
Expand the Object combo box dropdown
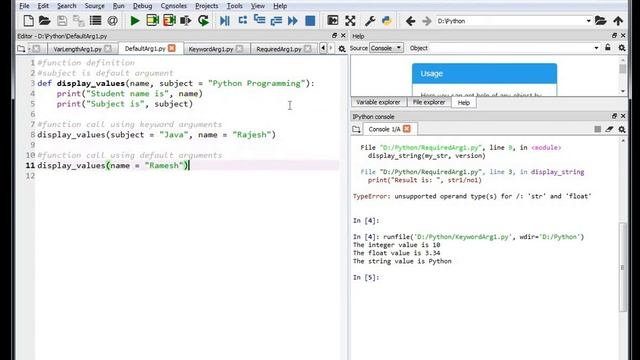(x=596, y=48)
